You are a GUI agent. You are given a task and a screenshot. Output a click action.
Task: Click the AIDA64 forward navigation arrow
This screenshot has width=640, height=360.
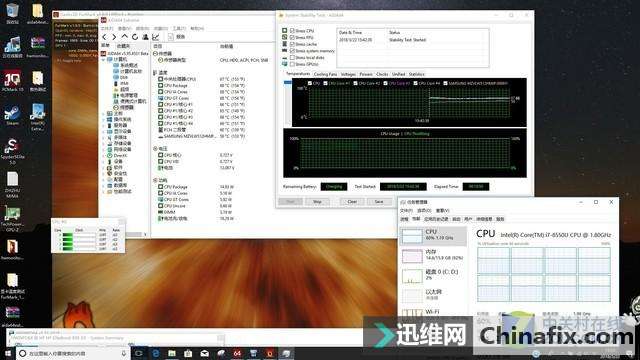pyautogui.click(x=114, y=37)
